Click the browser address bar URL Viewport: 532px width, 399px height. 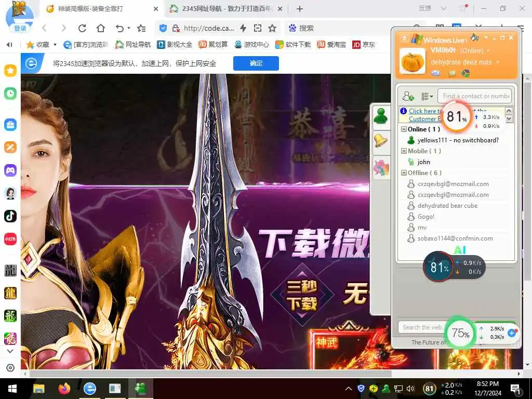[x=209, y=28]
